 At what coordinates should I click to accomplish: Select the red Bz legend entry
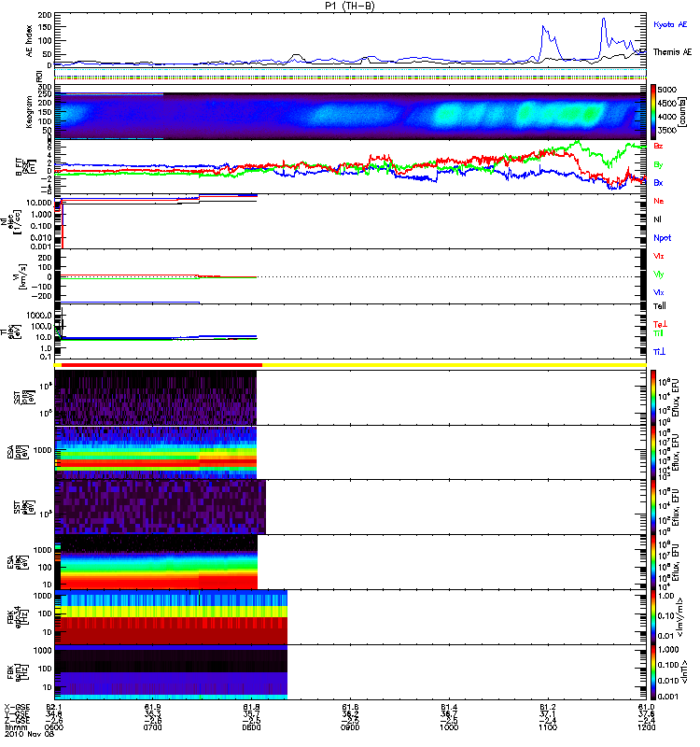(x=659, y=146)
